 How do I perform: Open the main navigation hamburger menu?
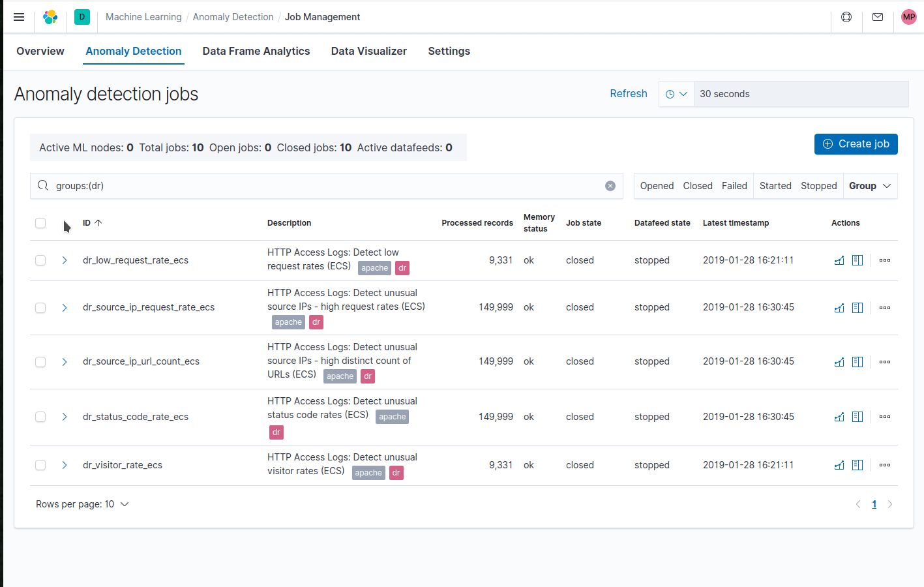(x=18, y=17)
